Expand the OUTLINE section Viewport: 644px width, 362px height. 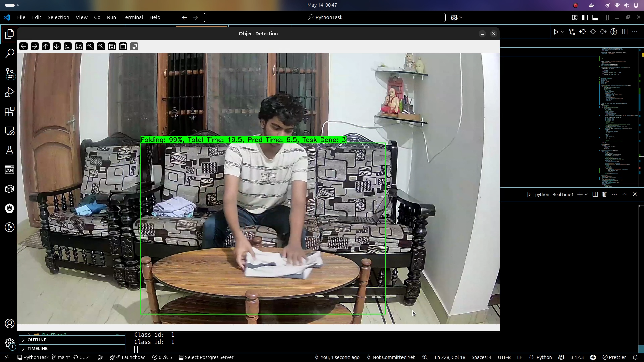37,340
